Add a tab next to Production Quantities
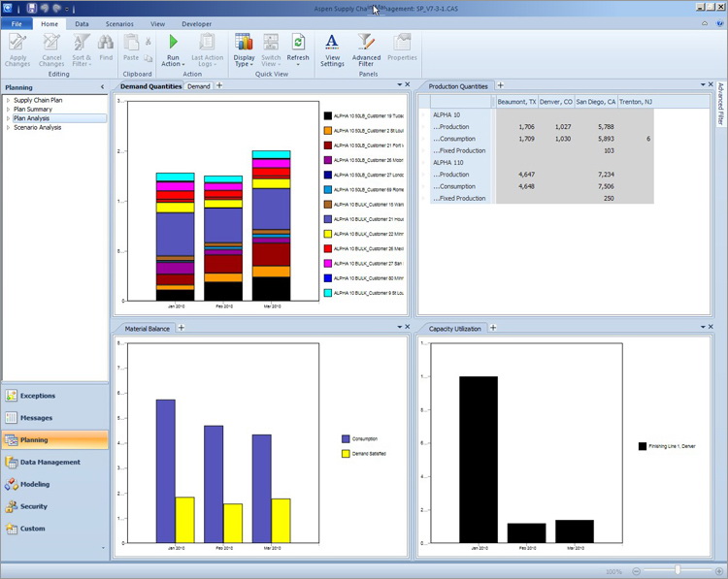The image size is (728, 579). 501,85
